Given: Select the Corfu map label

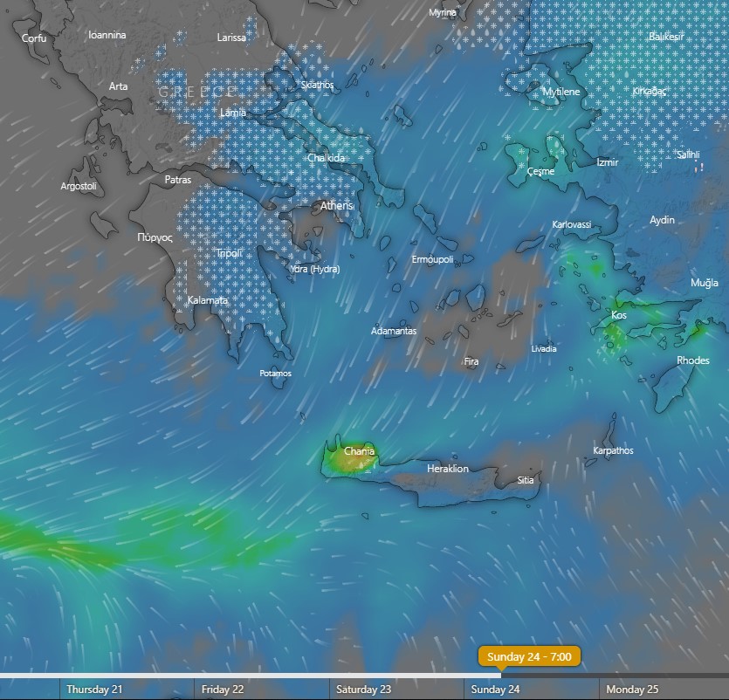Looking at the screenshot, I should [x=34, y=38].
